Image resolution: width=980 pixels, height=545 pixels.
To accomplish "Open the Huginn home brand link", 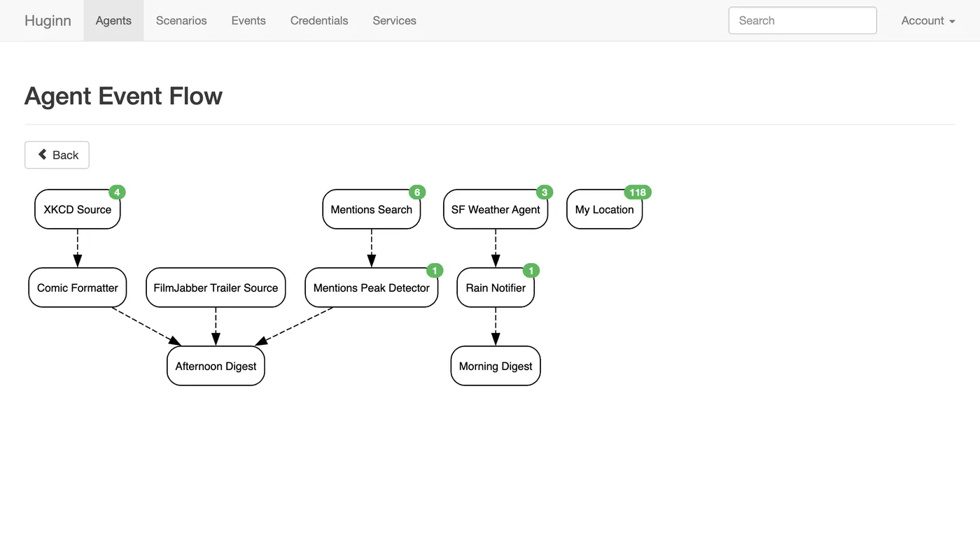I will pyautogui.click(x=48, y=20).
